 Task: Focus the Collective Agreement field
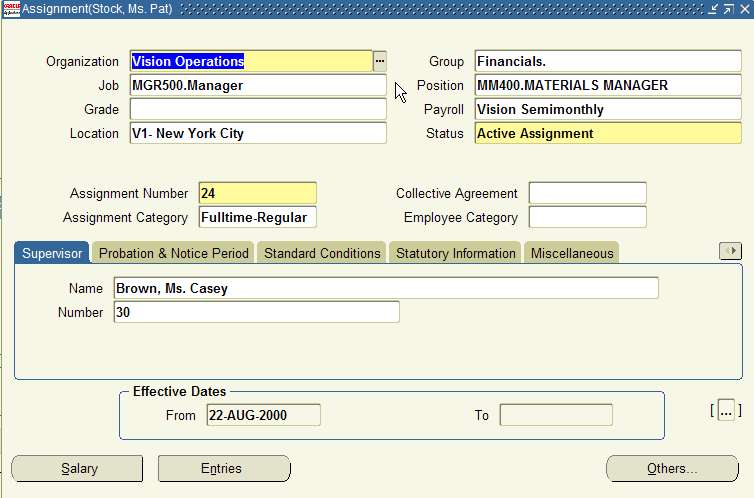click(587, 194)
